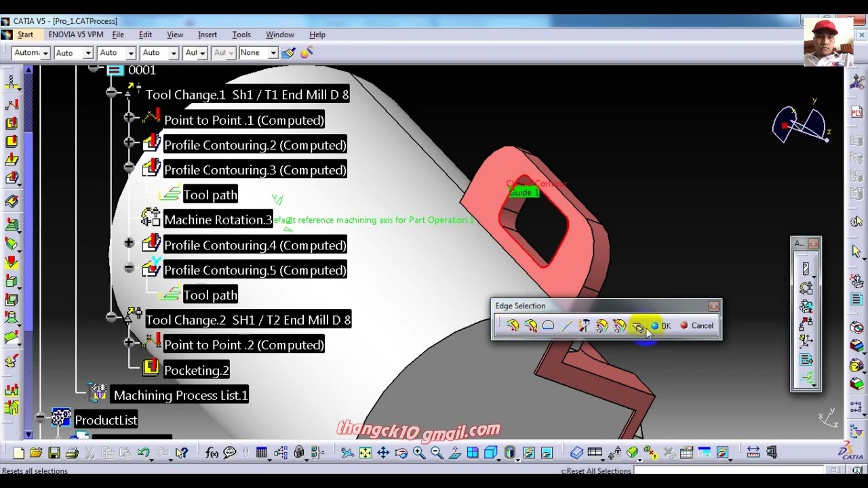The image size is (868, 488).
Task: Click the New document icon
Action: pos(18,453)
